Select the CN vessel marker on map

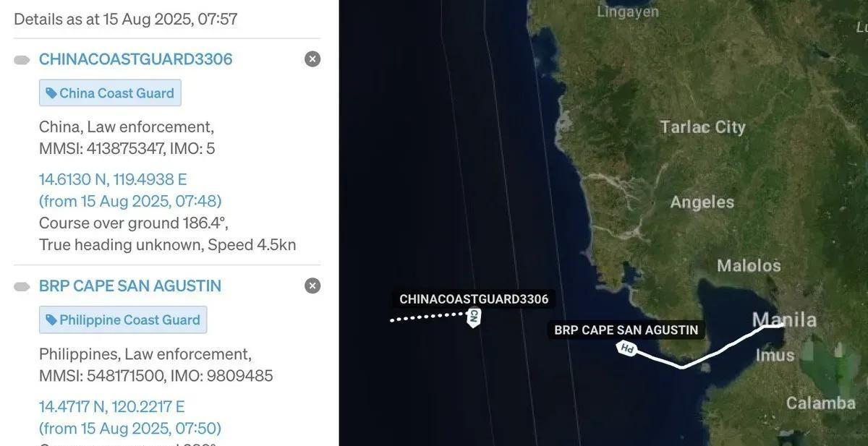coord(474,317)
